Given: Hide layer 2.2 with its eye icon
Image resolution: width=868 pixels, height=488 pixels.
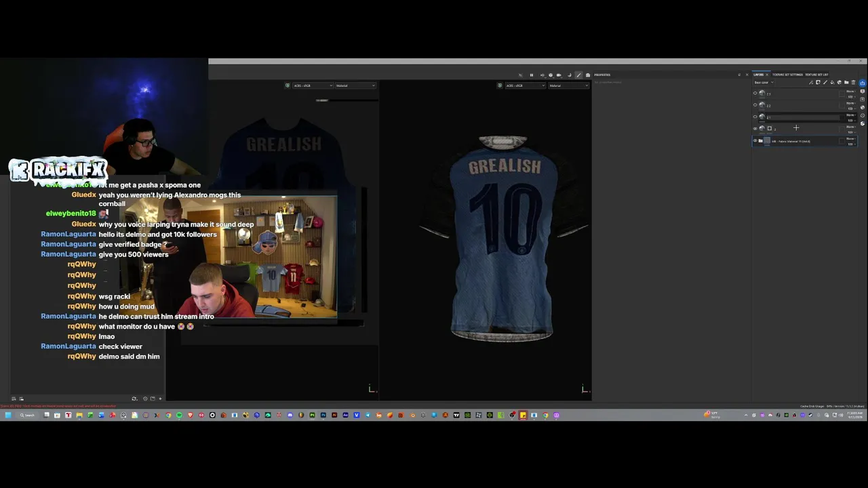Looking at the screenshot, I should click(x=755, y=105).
